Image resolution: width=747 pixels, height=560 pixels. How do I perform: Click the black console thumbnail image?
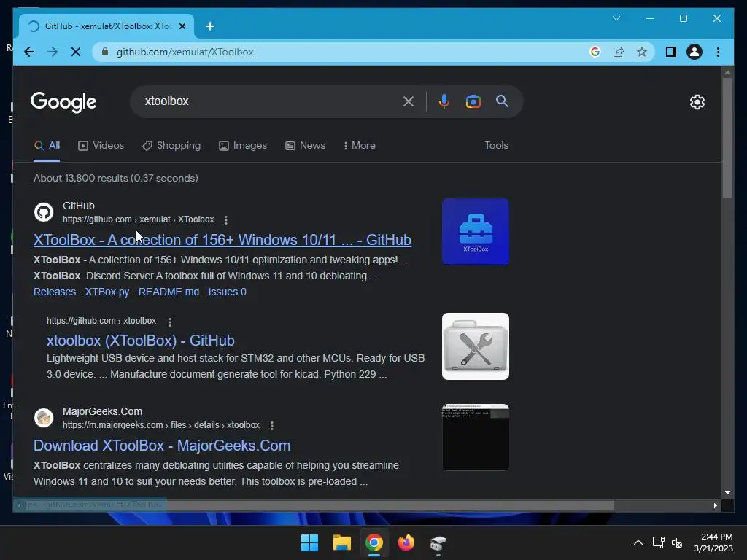[x=476, y=437]
